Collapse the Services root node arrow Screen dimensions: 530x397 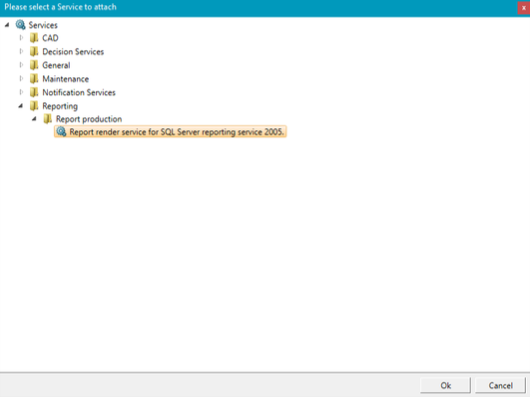[7, 25]
